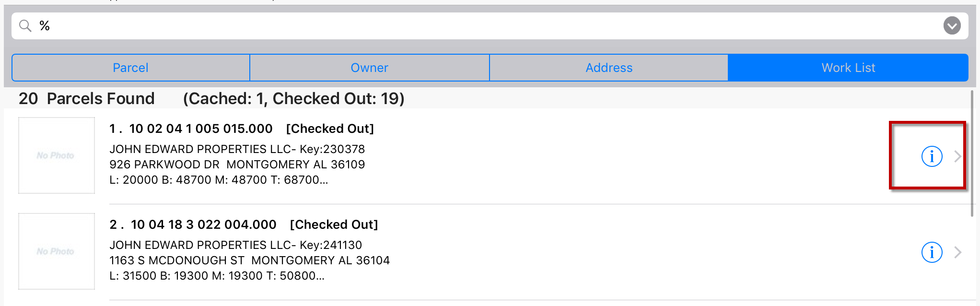
Task: Select the parcel 1 values line L: 20000
Action: click(x=219, y=180)
